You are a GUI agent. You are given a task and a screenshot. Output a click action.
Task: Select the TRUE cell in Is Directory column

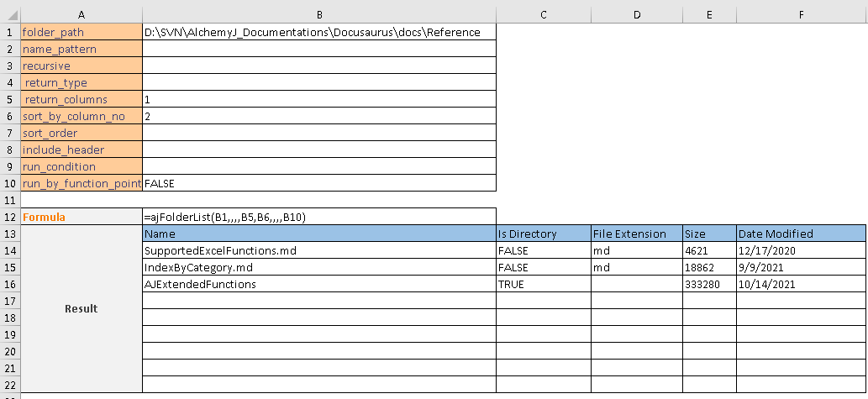543,284
